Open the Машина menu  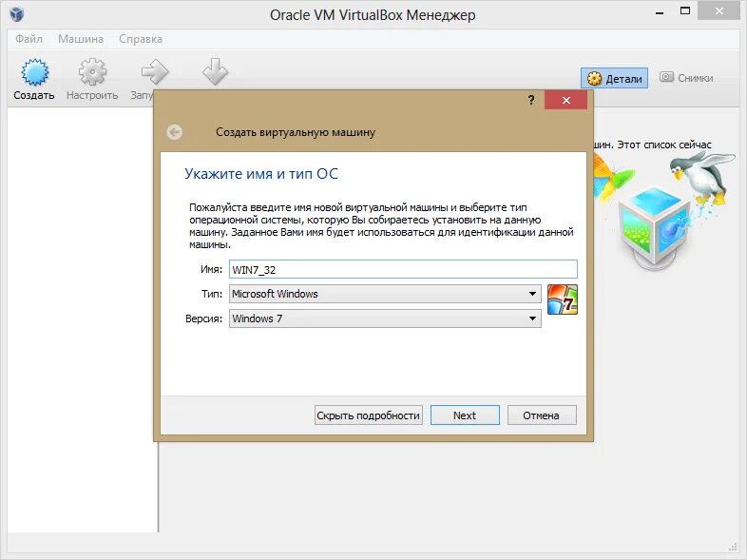click(x=81, y=39)
